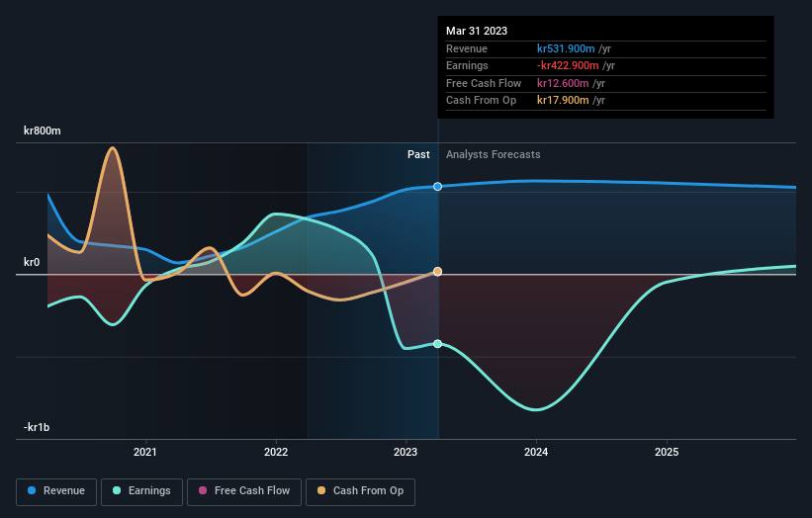Click the 2022 x-axis label

point(276,452)
